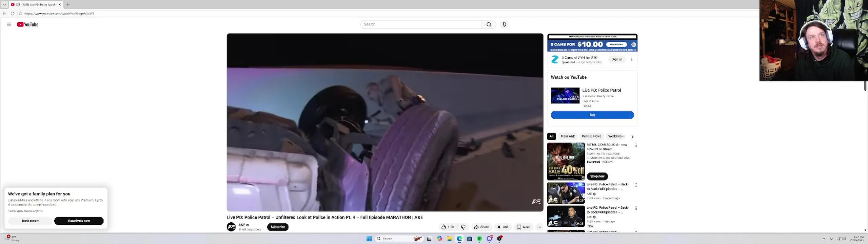Viewport: 868px width, 244px height.
Task: Show more filter chips with the right chevron
Action: 632,137
